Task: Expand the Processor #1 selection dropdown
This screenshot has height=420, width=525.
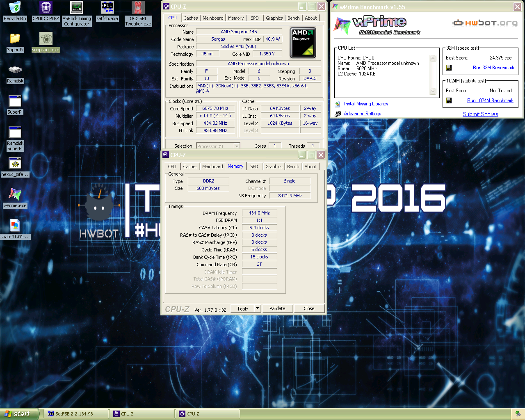Action: tap(237, 146)
